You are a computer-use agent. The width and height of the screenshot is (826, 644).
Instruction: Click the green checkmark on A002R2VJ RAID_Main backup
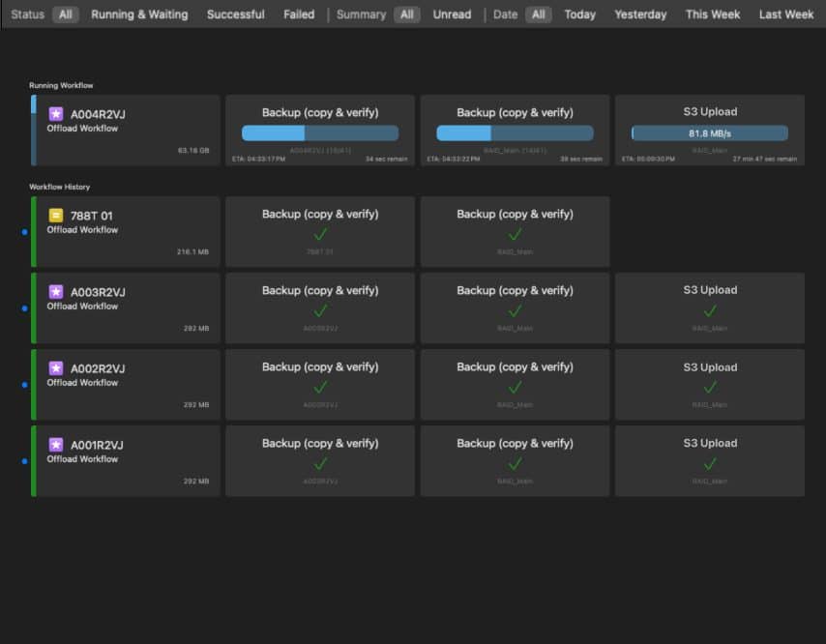click(x=516, y=388)
